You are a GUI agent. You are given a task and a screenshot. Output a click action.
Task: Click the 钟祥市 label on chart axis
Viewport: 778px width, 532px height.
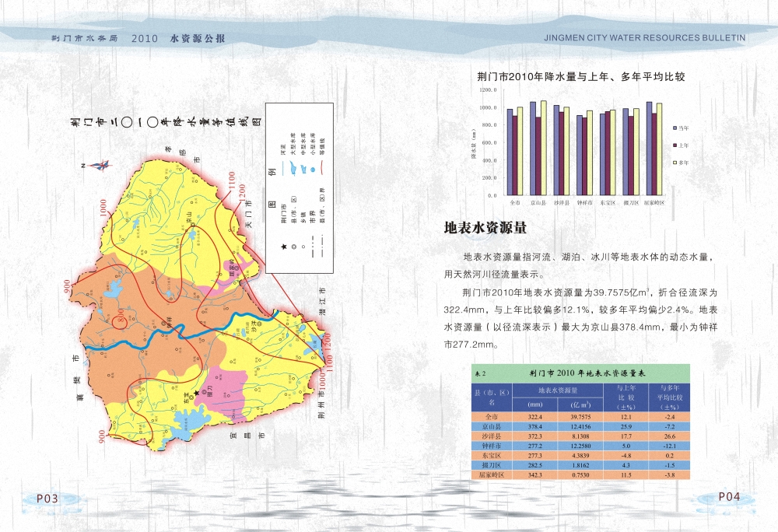584,202
